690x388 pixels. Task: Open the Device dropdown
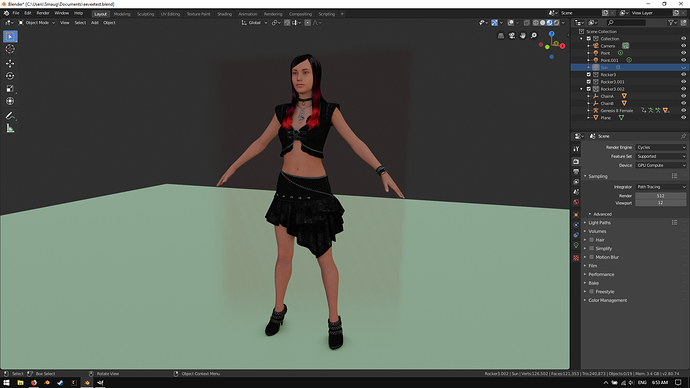(661, 165)
